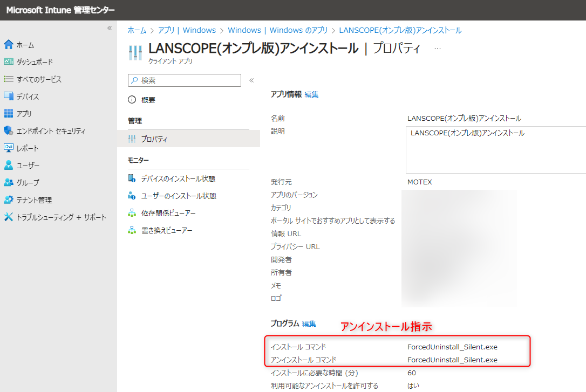Open the Dashboard icon
Screen dimensions: 586x392
click(x=8, y=61)
